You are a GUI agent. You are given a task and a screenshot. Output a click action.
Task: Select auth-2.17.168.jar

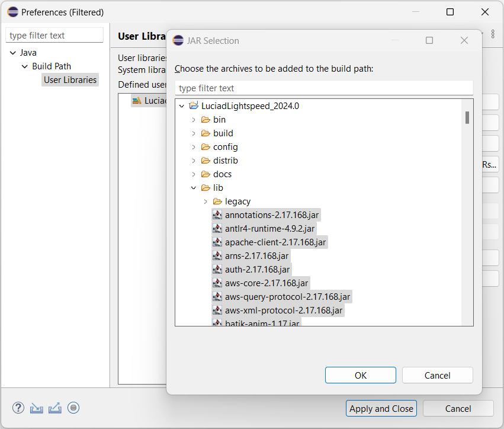(x=257, y=270)
